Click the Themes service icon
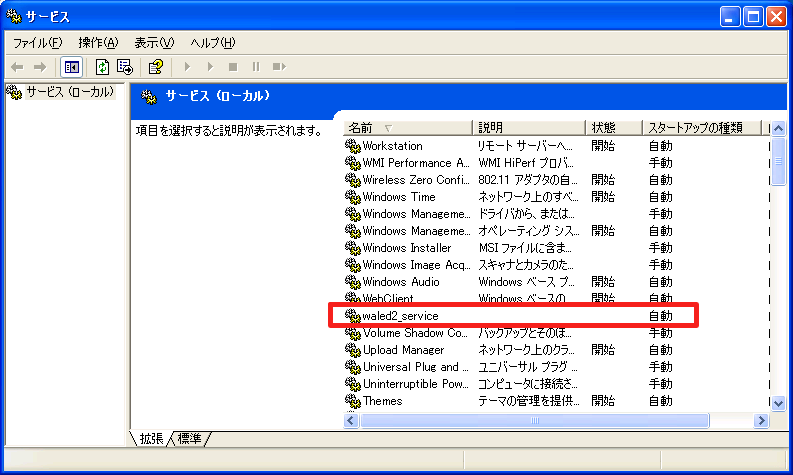The width and height of the screenshot is (793, 475). (x=353, y=401)
